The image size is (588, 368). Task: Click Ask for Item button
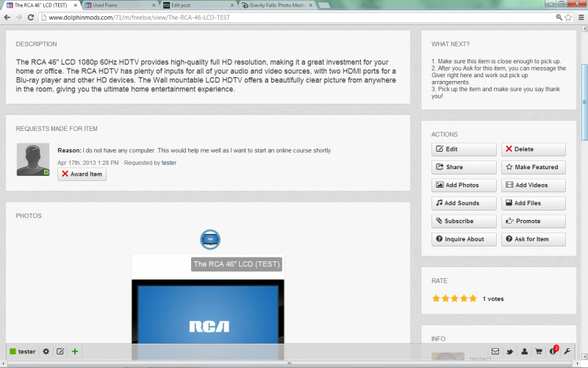(534, 239)
